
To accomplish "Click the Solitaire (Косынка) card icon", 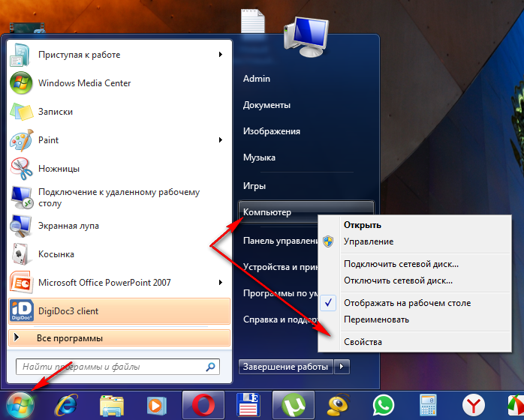I will coord(21,254).
